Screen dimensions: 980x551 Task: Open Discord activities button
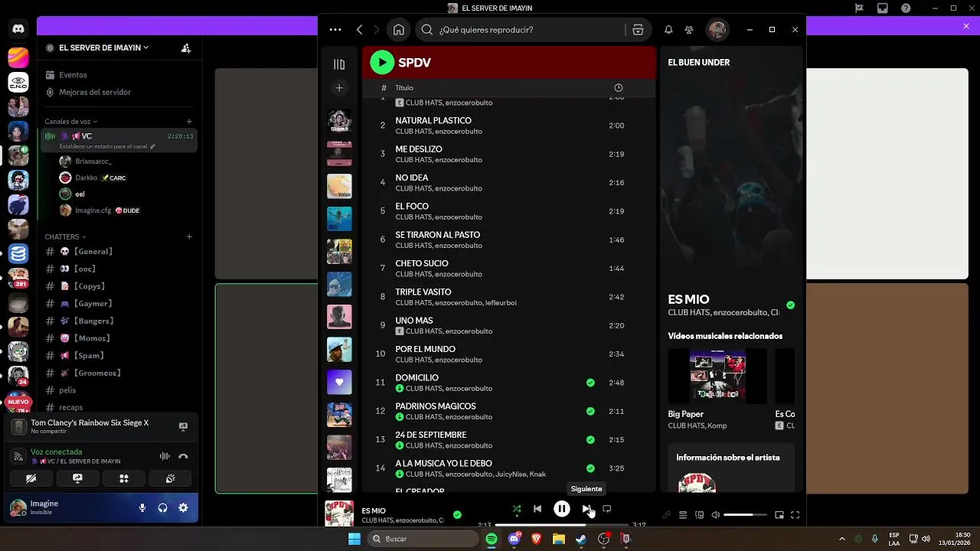coord(124,478)
